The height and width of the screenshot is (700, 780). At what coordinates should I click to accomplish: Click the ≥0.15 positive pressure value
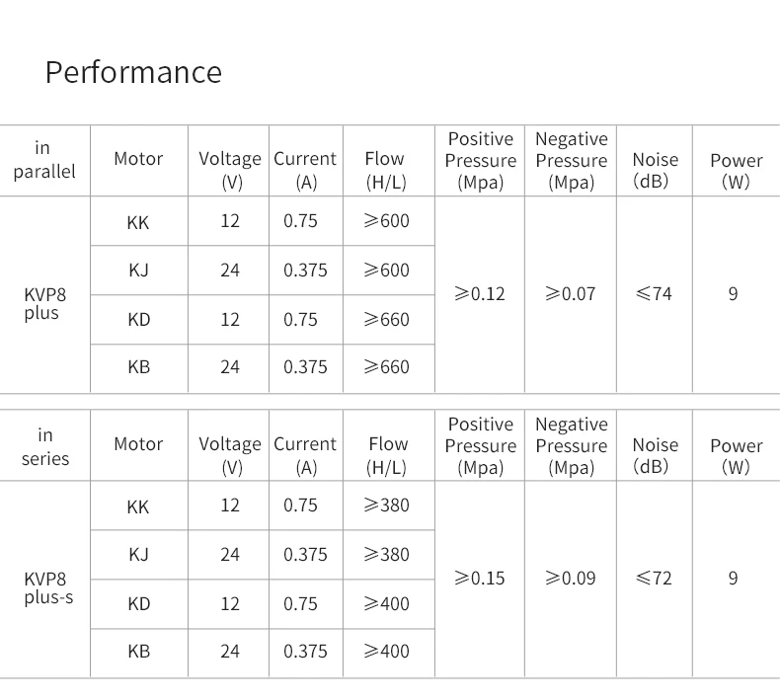(479, 578)
